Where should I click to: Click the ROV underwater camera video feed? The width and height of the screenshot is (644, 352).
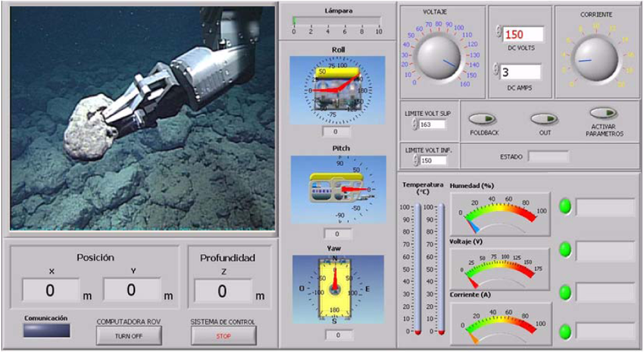click(x=142, y=118)
